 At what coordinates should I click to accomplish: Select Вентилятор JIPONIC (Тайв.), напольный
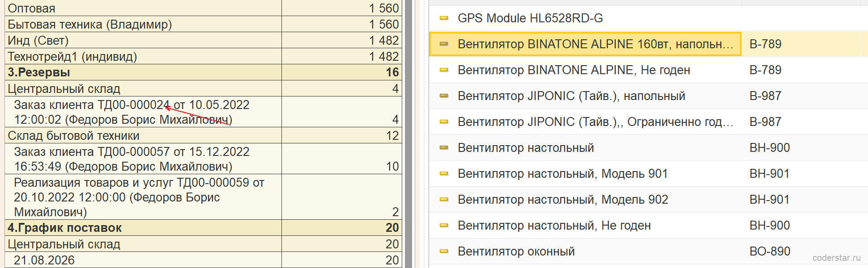571,96
